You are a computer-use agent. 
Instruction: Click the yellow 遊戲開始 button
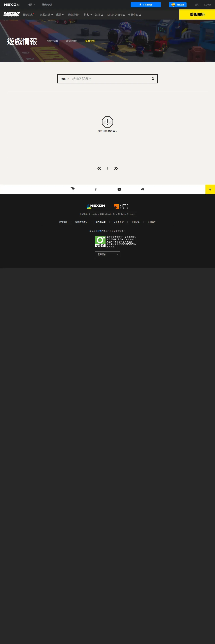pos(197,15)
